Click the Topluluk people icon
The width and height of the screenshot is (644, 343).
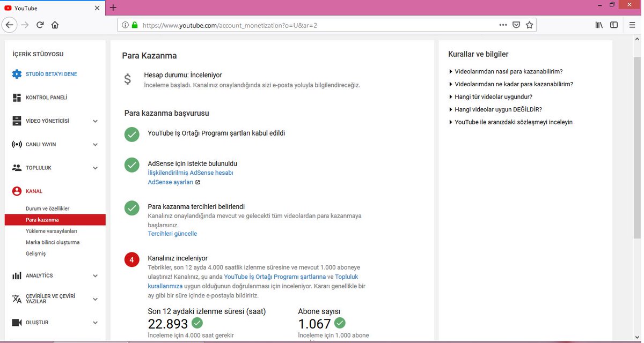click(x=17, y=168)
